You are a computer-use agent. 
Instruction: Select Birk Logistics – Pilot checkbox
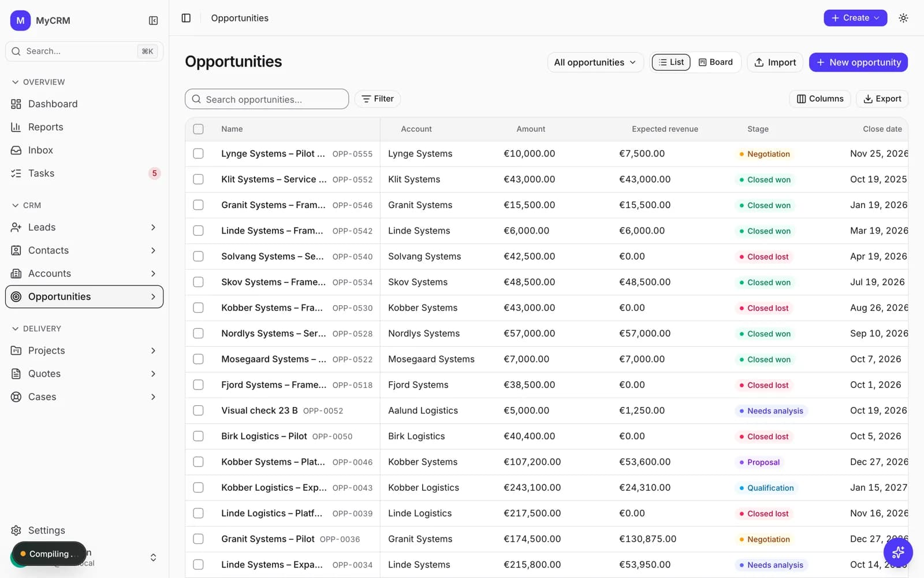click(198, 436)
